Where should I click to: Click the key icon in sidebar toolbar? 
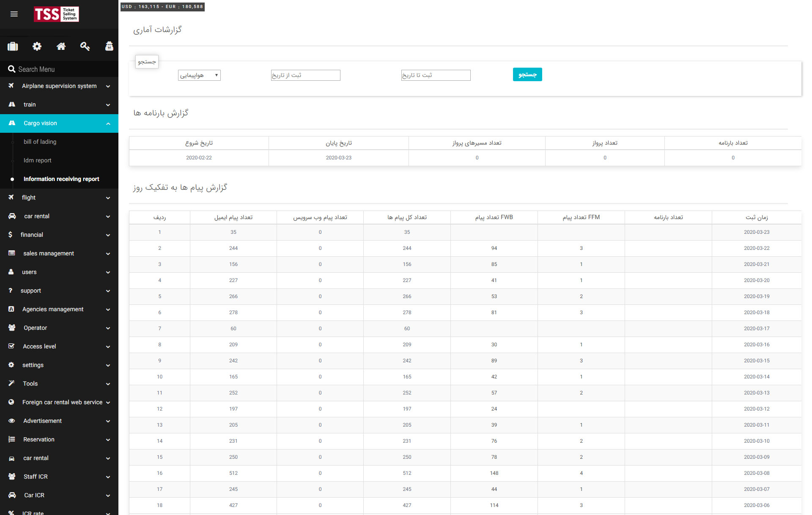85,47
